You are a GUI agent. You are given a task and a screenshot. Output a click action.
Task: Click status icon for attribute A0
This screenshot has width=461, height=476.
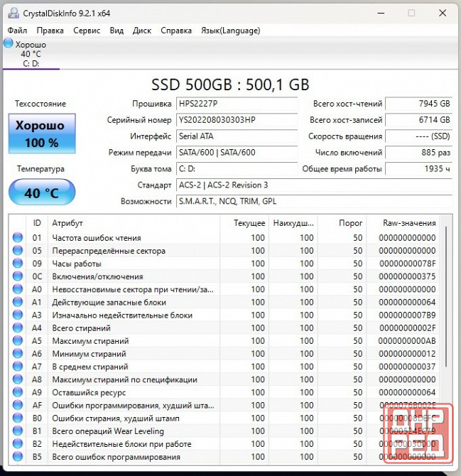coord(18,289)
